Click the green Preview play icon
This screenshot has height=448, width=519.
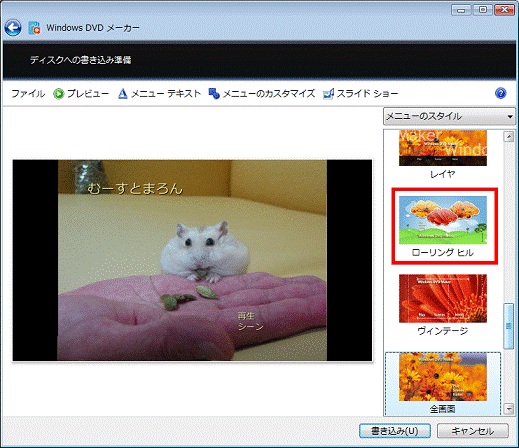click(x=58, y=94)
